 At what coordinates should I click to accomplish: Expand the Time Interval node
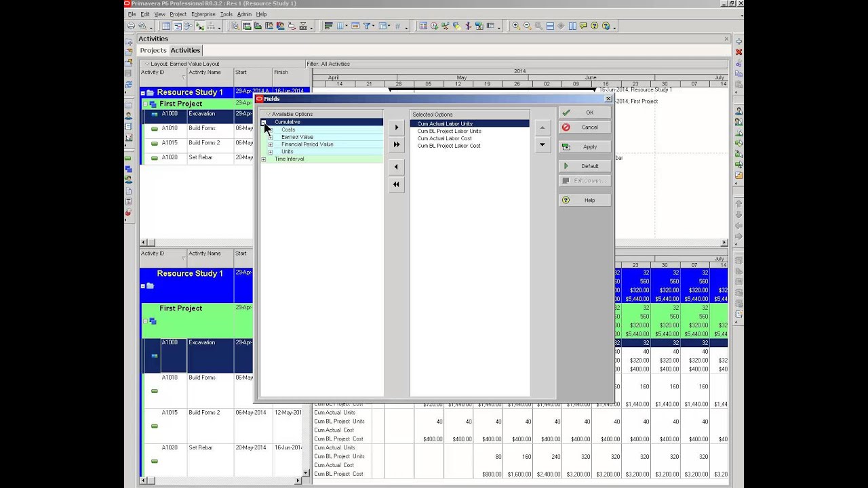(x=264, y=159)
